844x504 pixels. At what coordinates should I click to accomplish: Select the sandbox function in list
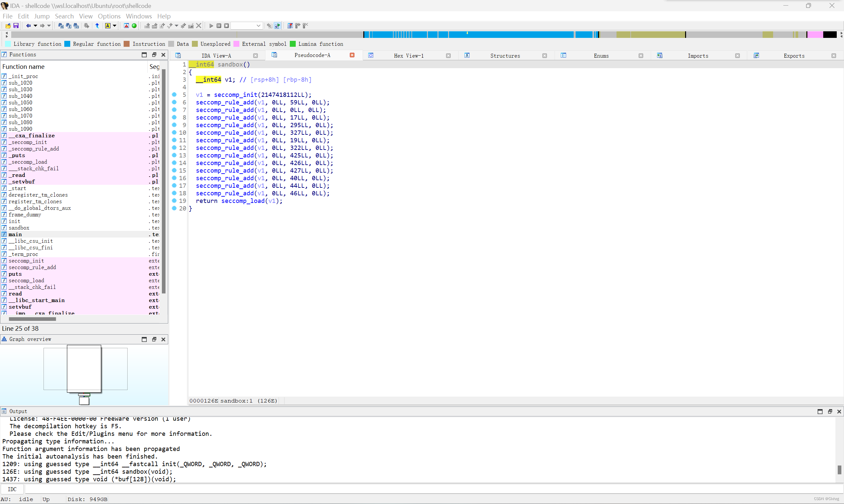tap(80, 228)
